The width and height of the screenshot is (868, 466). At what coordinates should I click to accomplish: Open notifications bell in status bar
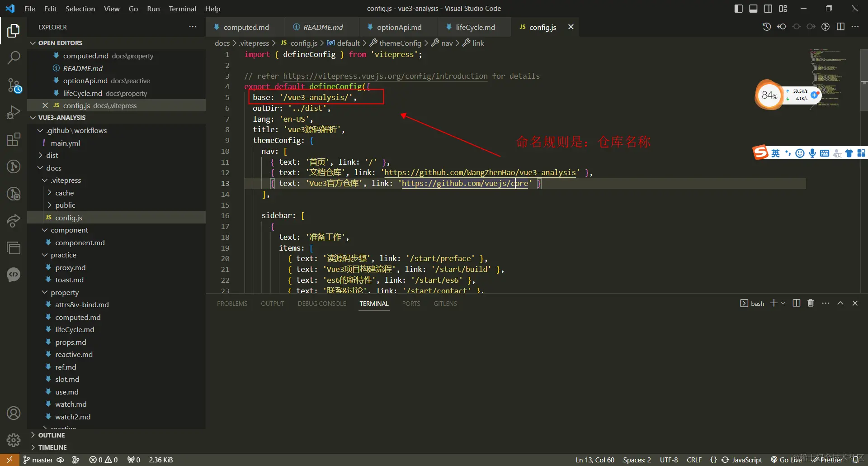856,460
